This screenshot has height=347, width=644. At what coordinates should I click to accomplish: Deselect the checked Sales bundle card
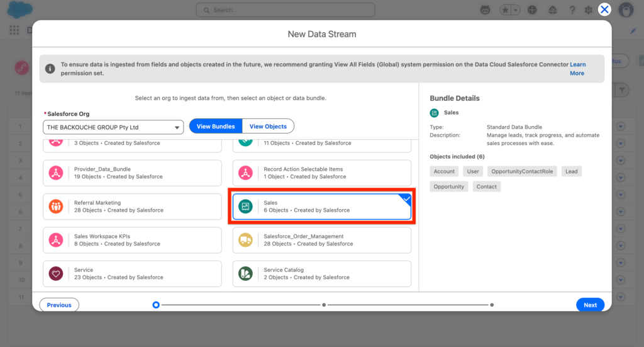(x=321, y=207)
